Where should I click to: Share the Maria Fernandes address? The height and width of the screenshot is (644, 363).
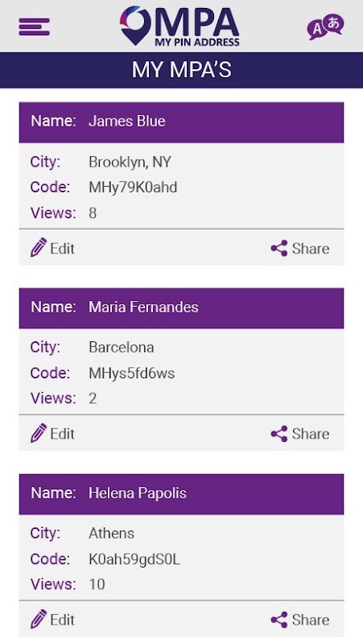pyautogui.click(x=300, y=434)
